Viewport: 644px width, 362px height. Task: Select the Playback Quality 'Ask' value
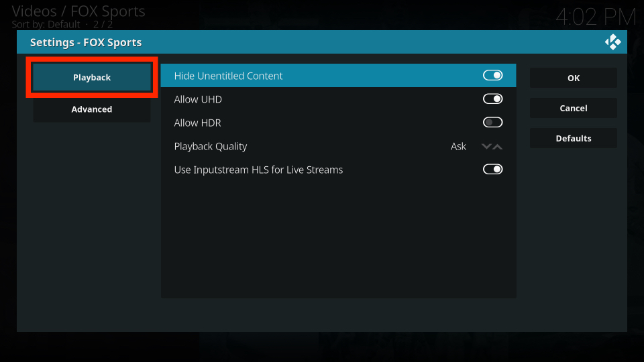(x=458, y=147)
